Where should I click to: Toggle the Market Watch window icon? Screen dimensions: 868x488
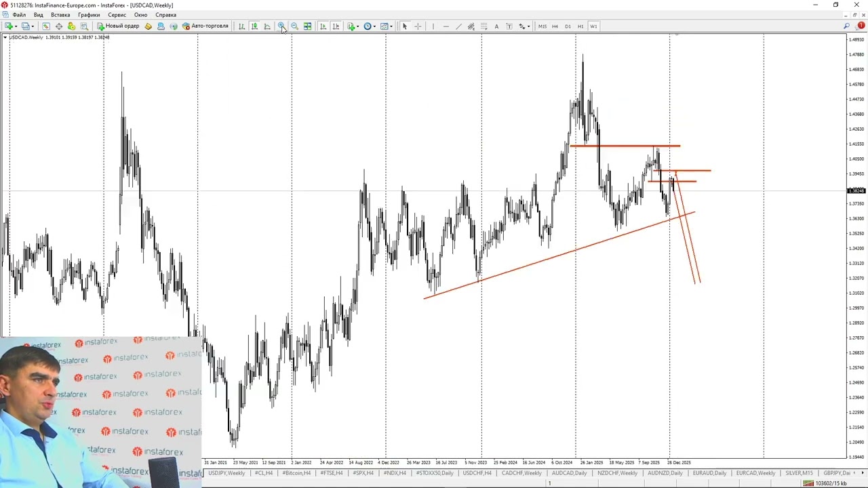point(46,26)
